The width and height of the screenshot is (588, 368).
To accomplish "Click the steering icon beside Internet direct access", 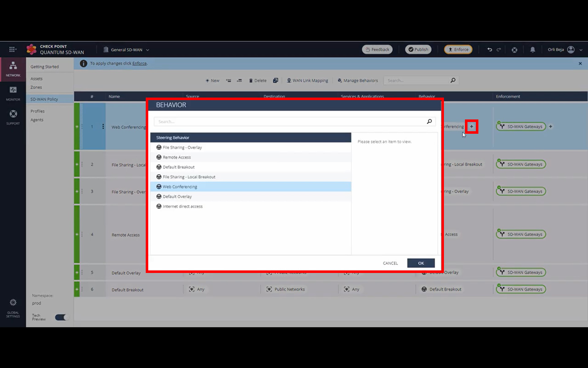I will click(x=159, y=207).
